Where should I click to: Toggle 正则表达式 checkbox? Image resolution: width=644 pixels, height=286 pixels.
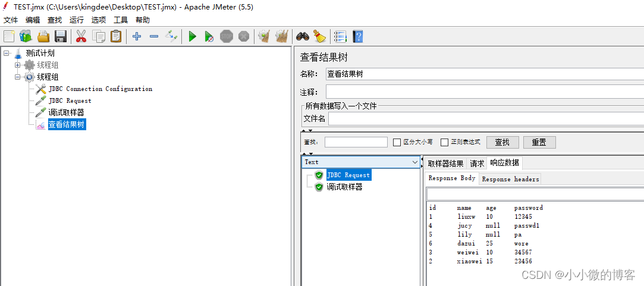coord(444,142)
